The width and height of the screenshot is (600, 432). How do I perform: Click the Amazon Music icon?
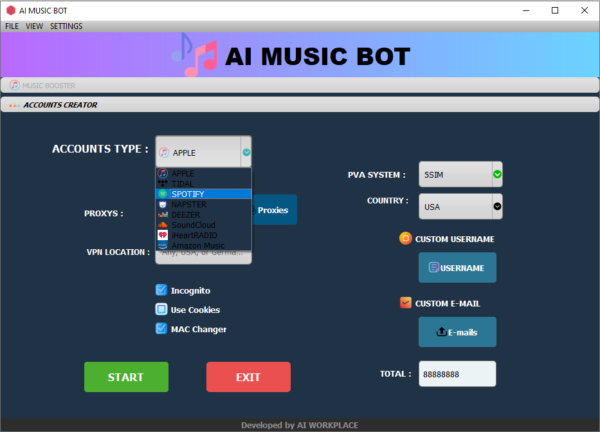click(x=163, y=245)
